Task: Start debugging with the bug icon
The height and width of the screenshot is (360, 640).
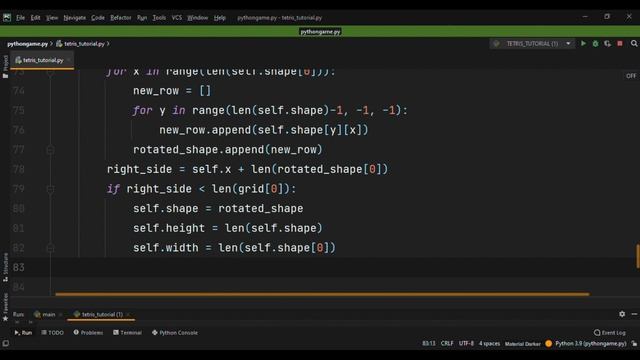Action: (596, 43)
